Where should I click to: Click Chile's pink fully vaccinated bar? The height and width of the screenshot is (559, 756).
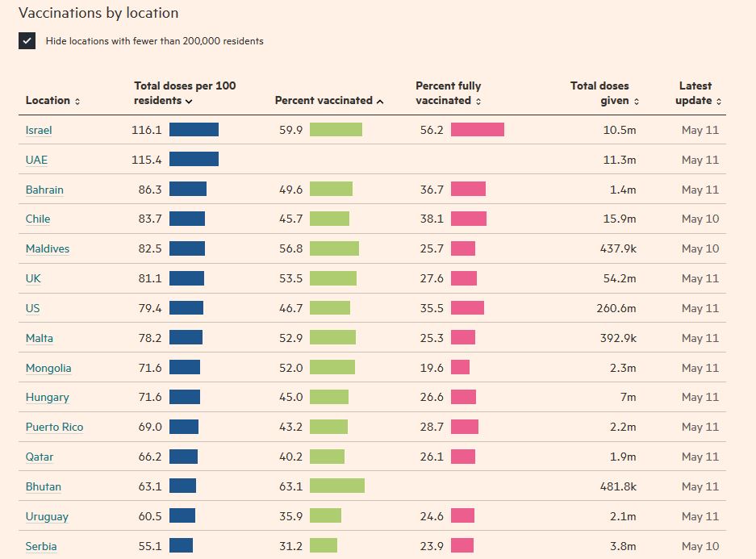click(x=468, y=219)
